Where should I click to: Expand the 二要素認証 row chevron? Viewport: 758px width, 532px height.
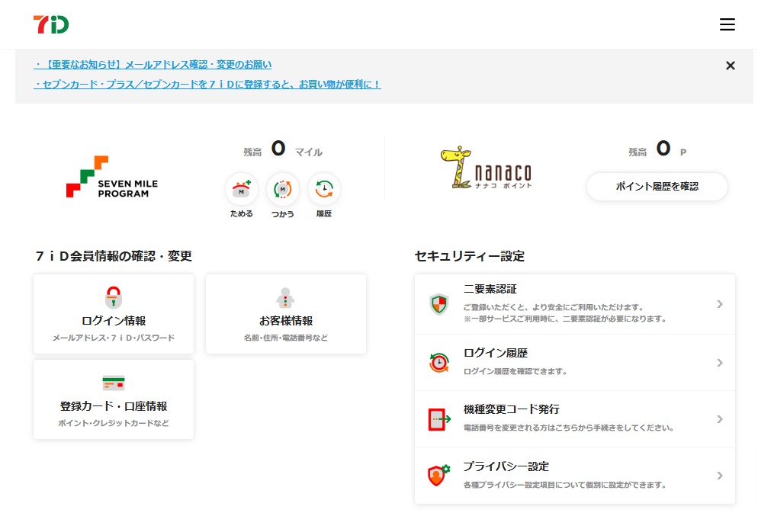click(719, 305)
